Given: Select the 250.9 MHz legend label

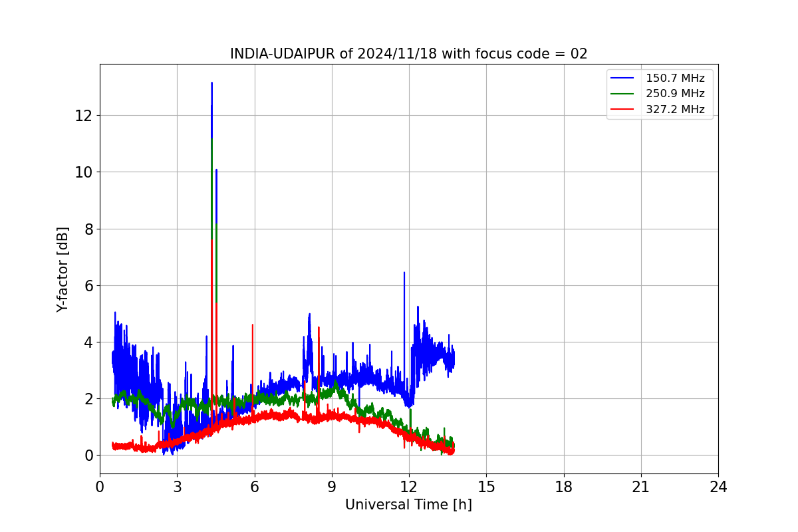Looking at the screenshot, I should point(675,94).
